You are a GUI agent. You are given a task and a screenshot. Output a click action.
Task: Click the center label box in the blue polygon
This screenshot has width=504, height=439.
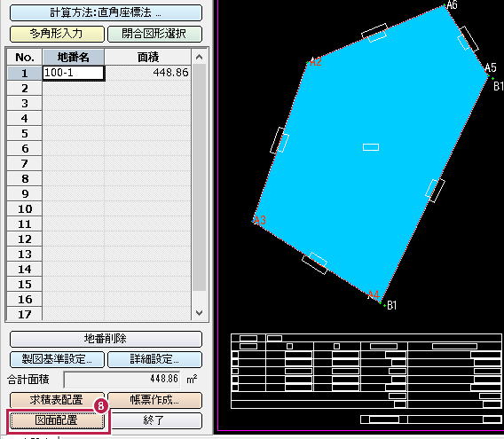pos(371,147)
